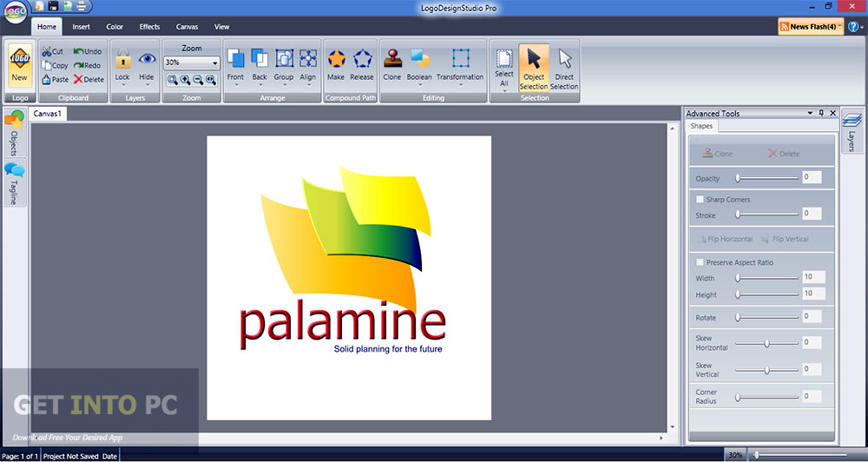The image size is (868, 462).
Task: Expand the arrow under the Back button
Action: tap(260, 85)
